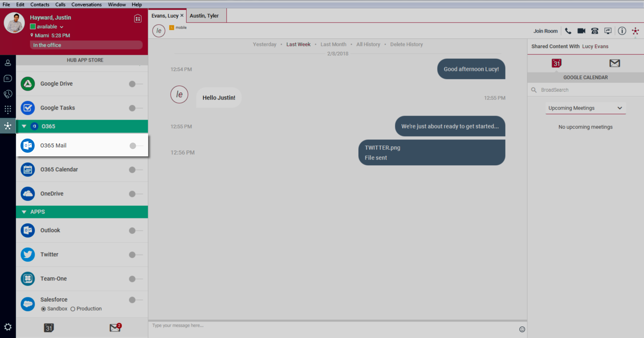Open the Chat messages sidebar icon
The width and height of the screenshot is (644, 338).
tap(8, 79)
